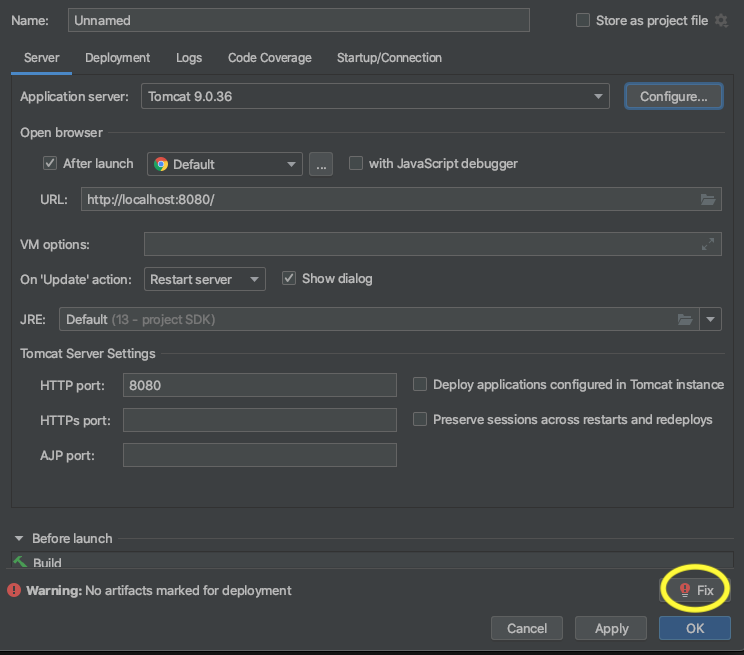This screenshot has height=655, width=744.
Task: Select the Build task row
Action: pyautogui.click(x=372, y=561)
